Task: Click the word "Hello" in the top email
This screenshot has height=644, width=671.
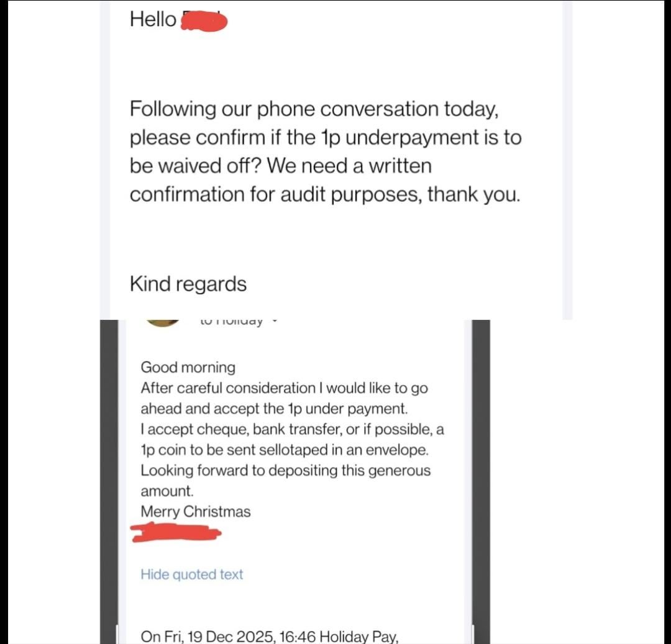Action: coord(153,19)
